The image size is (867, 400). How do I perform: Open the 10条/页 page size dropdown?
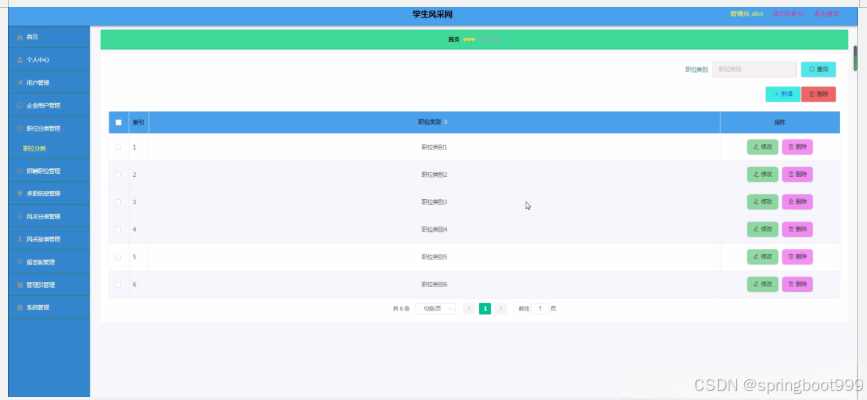[x=435, y=309]
